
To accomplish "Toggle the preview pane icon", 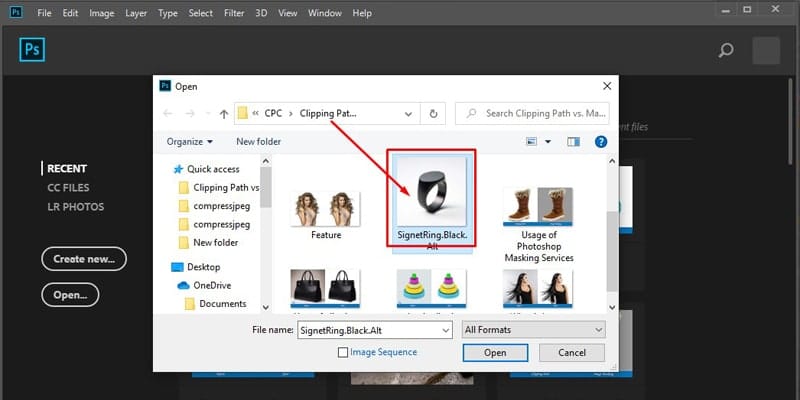I will tap(573, 142).
